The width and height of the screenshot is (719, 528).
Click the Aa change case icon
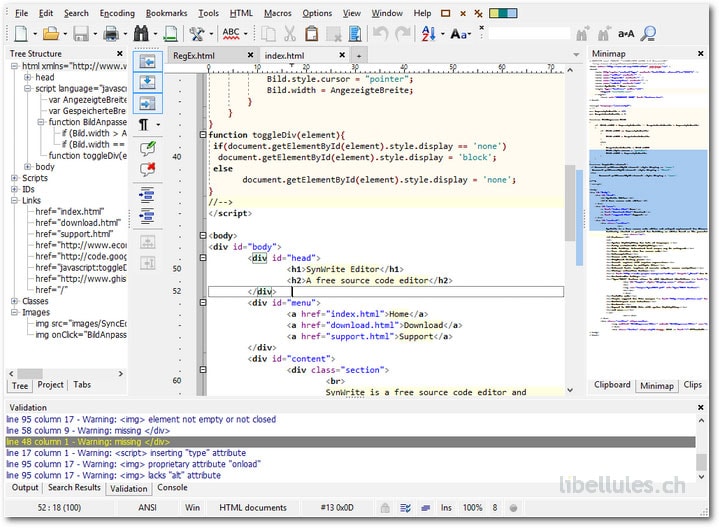[x=459, y=34]
